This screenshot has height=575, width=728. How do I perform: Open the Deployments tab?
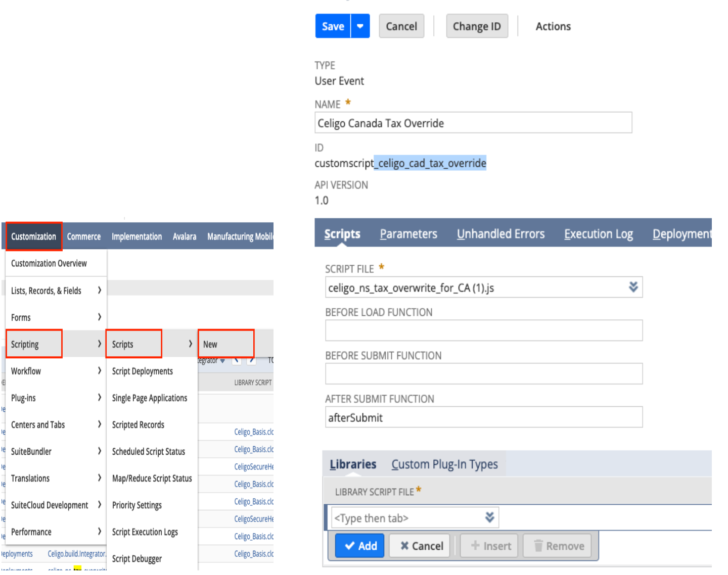pyautogui.click(x=682, y=234)
